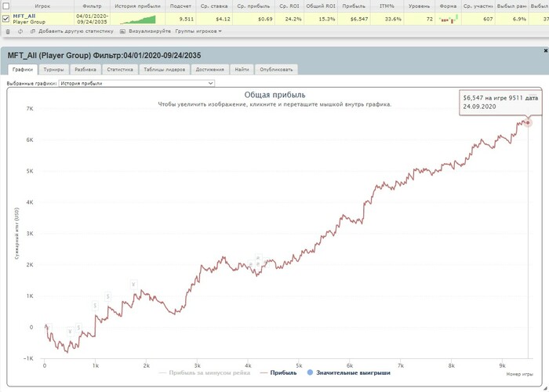Open Выбранные графики dropdown История прибыли

(136, 83)
